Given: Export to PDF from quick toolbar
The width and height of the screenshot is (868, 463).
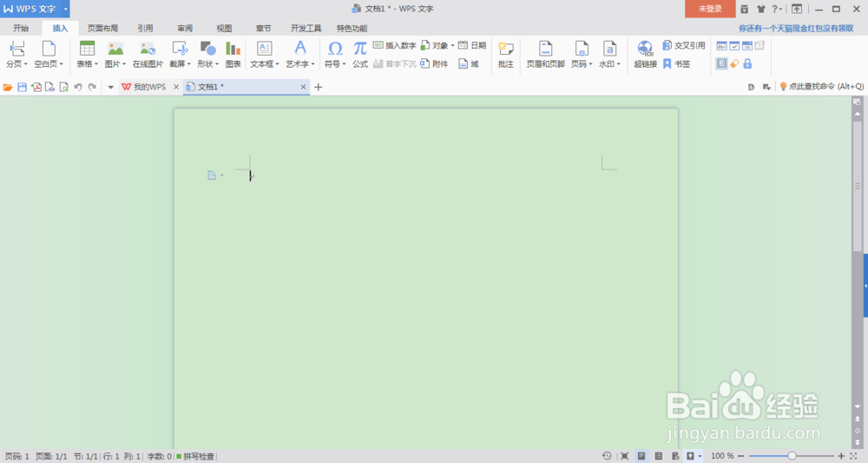Looking at the screenshot, I should pyautogui.click(x=36, y=87).
